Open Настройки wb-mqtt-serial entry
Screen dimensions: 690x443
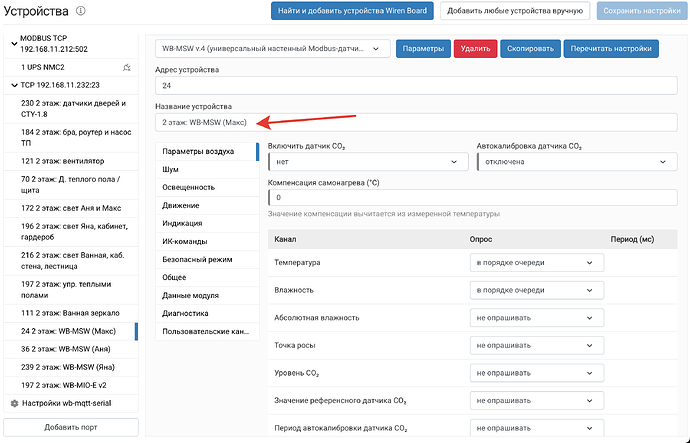tap(71, 403)
